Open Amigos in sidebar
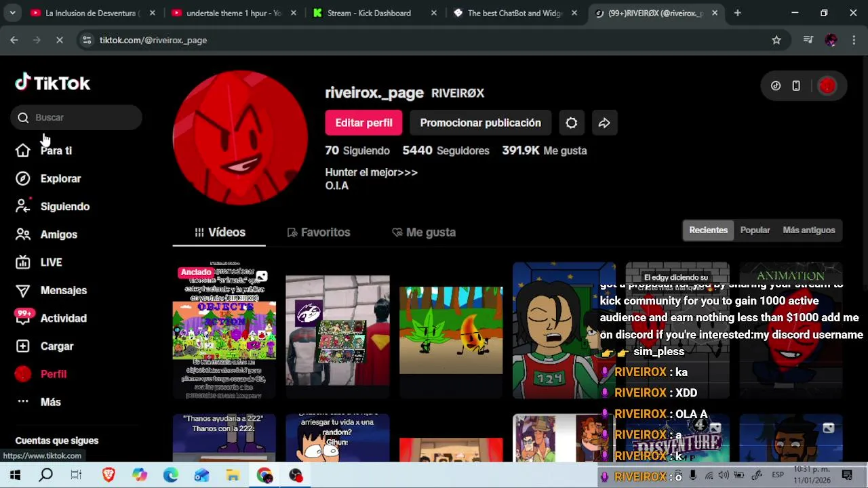Image resolution: width=868 pixels, height=488 pixels. click(x=47, y=235)
